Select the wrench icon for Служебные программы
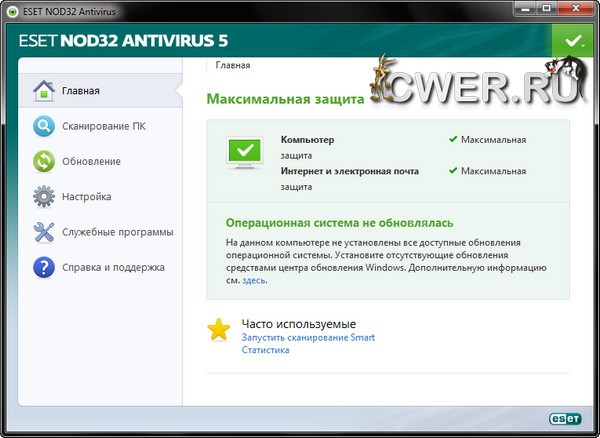Image resolution: width=600 pixels, height=438 pixels. [44, 232]
